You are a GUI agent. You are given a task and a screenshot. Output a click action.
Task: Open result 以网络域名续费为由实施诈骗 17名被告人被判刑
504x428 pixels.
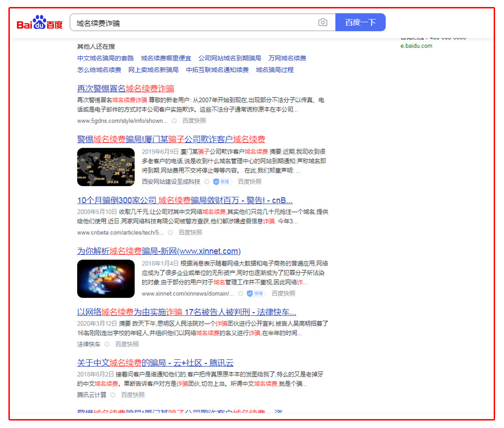click(x=187, y=312)
